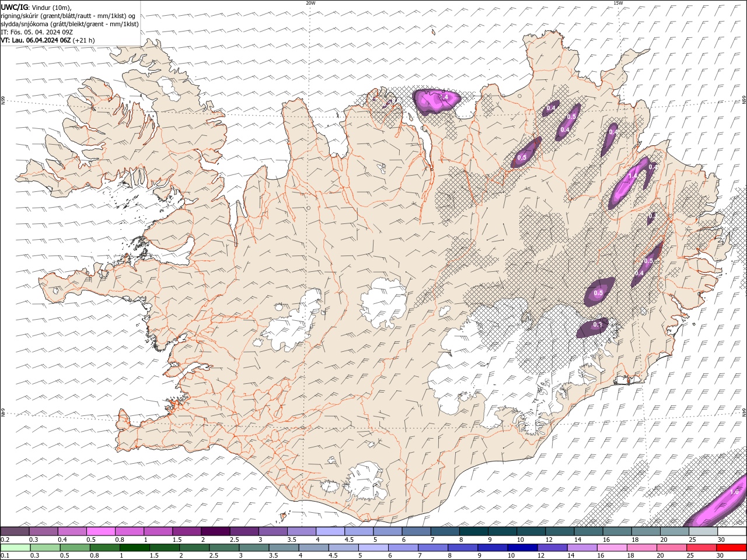The image size is (747, 560).
Task: Click the 30 label ending the rain legend
Action: (x=721, y=556)
